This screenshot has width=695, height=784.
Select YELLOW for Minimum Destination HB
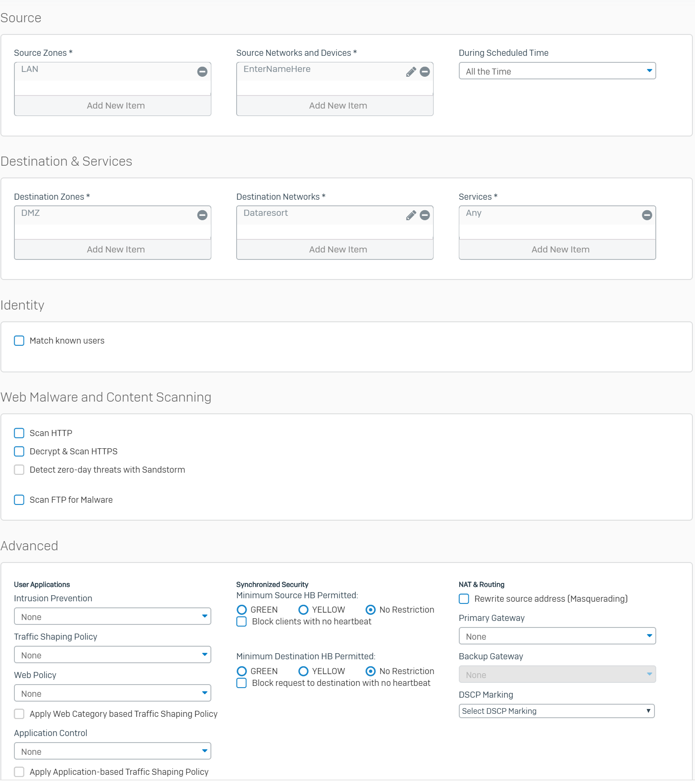click(x=303, y=671)
